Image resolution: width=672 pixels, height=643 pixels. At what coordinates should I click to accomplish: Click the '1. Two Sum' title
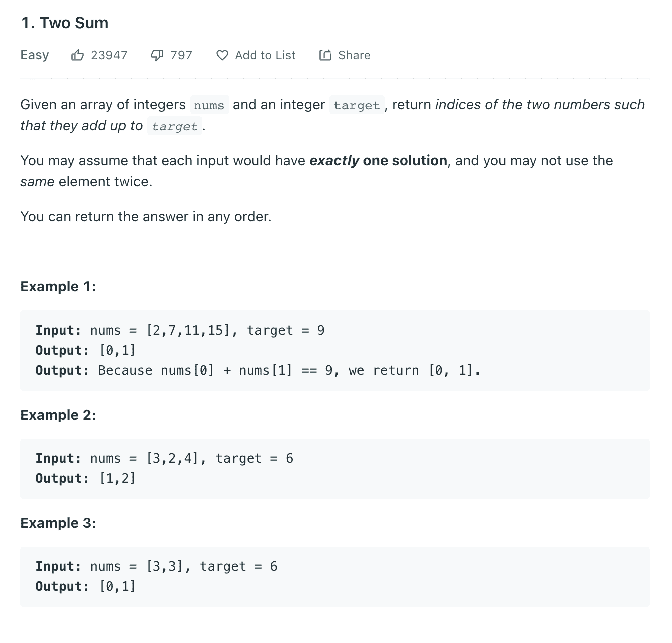point(65,23)
